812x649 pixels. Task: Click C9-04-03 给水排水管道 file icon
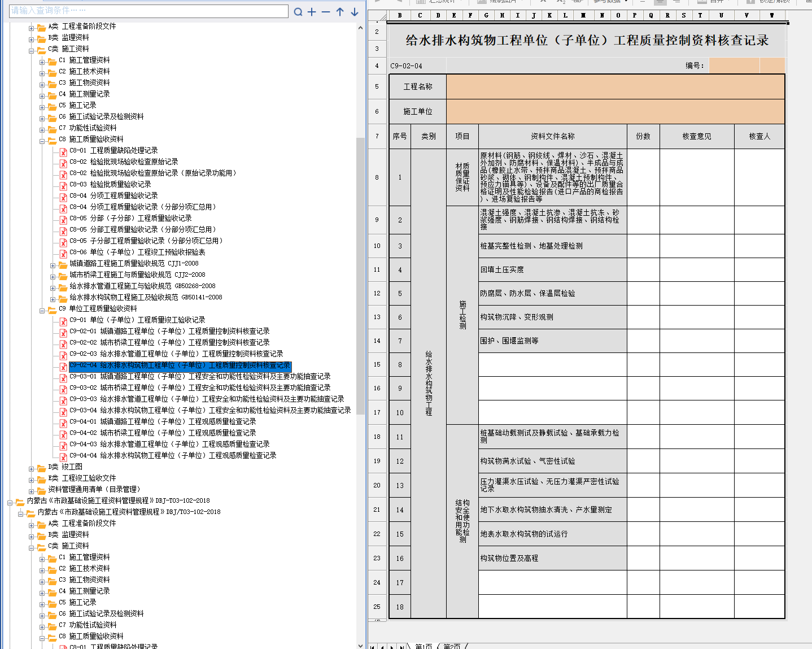coord(64,445)
